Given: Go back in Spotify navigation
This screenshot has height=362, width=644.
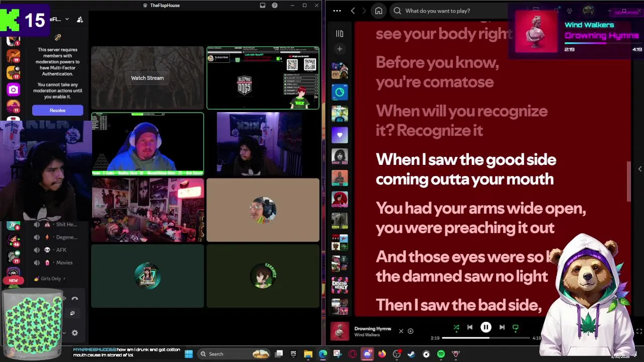Looking at the screenshot, I should (353, 11).
